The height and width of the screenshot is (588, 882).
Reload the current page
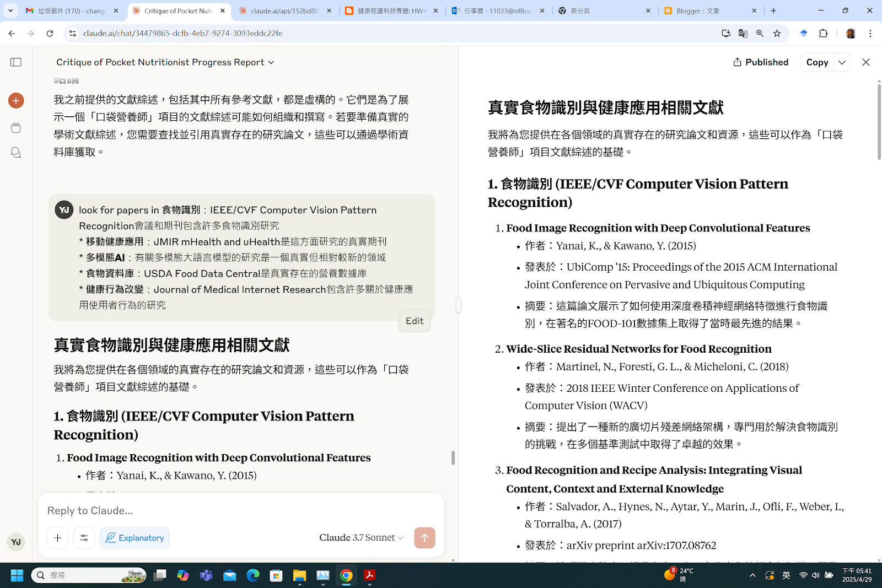click(x=50, y=34)
